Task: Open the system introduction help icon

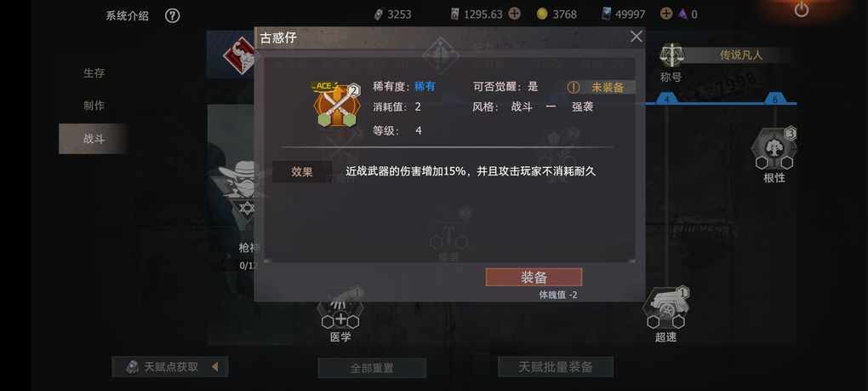Action: click(x=172, y=16)
